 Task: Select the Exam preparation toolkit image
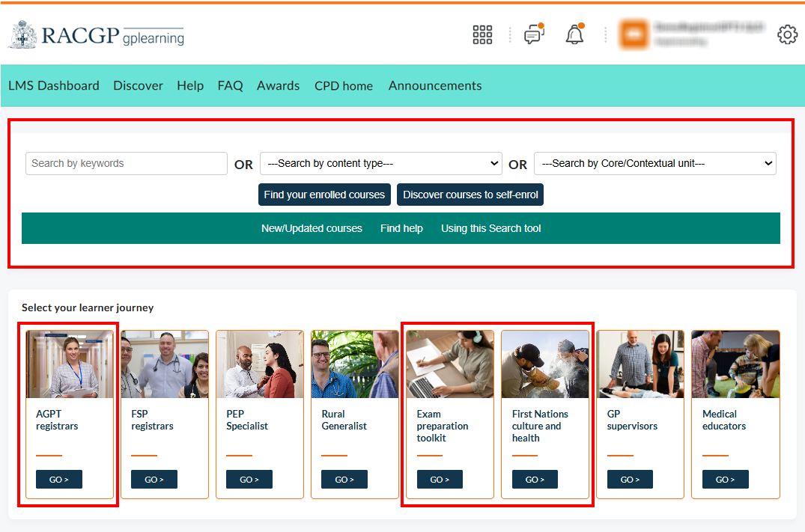(x=450, y=364)
